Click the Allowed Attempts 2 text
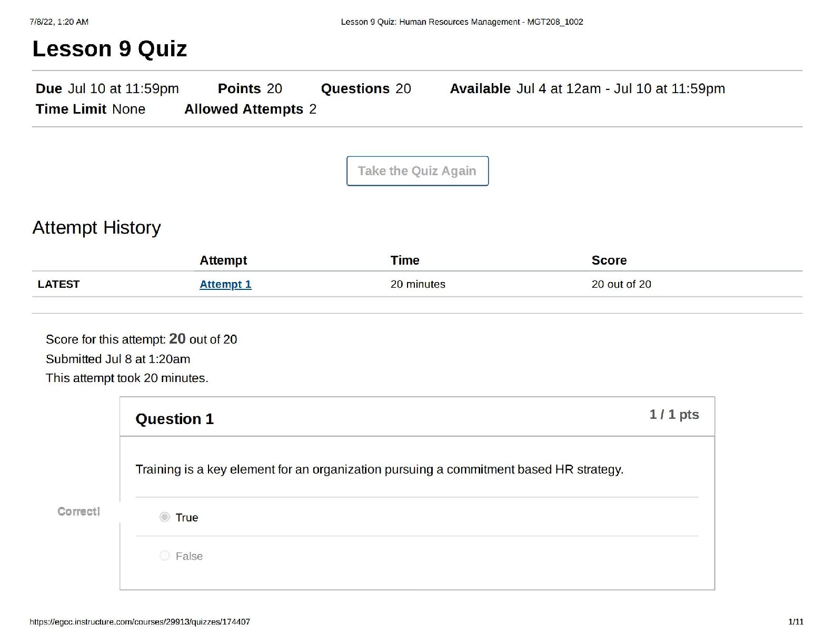The width and height of the screenshot is (834, 644). point(250,109)
